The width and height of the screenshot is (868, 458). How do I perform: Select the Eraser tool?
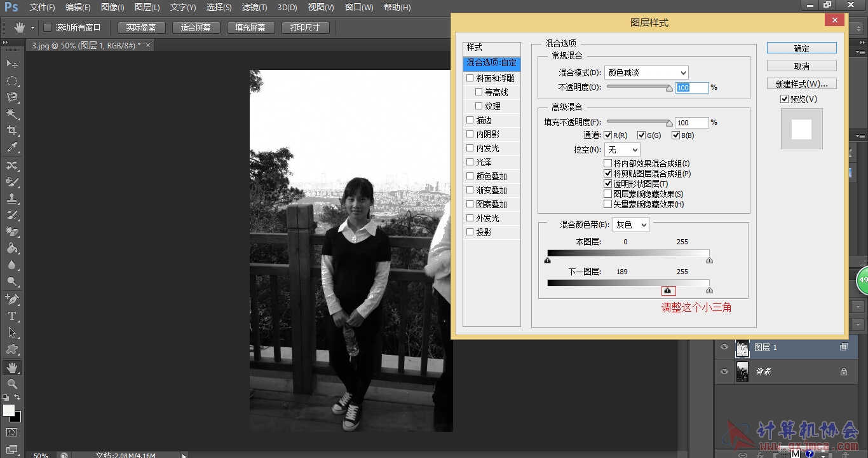pyautogui.click(x=12, y=232)
